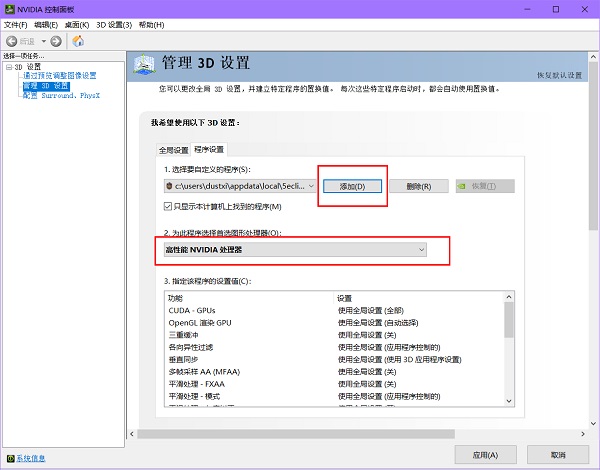Open the program selection dropdown

[312, 186]
